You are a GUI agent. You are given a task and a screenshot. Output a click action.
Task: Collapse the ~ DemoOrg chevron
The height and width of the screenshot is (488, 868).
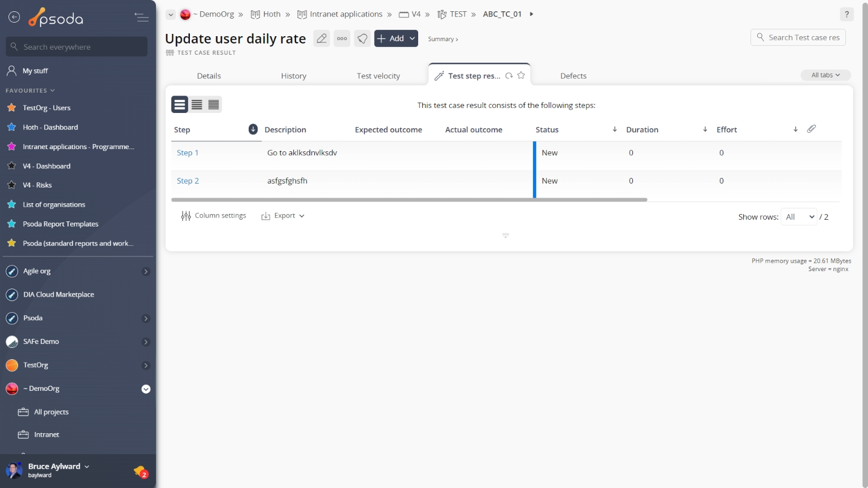[146, 389]
